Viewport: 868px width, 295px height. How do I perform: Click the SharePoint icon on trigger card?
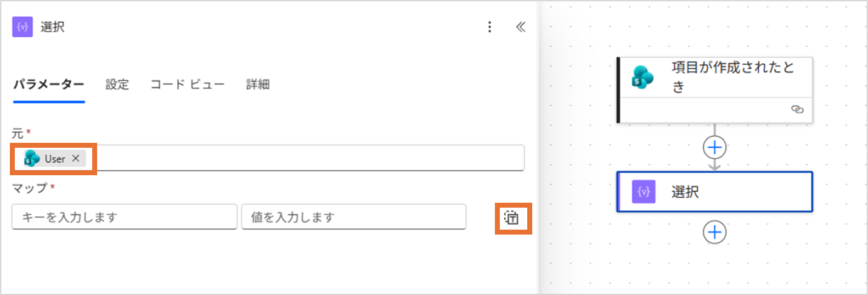pyautogui.click(x=642, y=77)
